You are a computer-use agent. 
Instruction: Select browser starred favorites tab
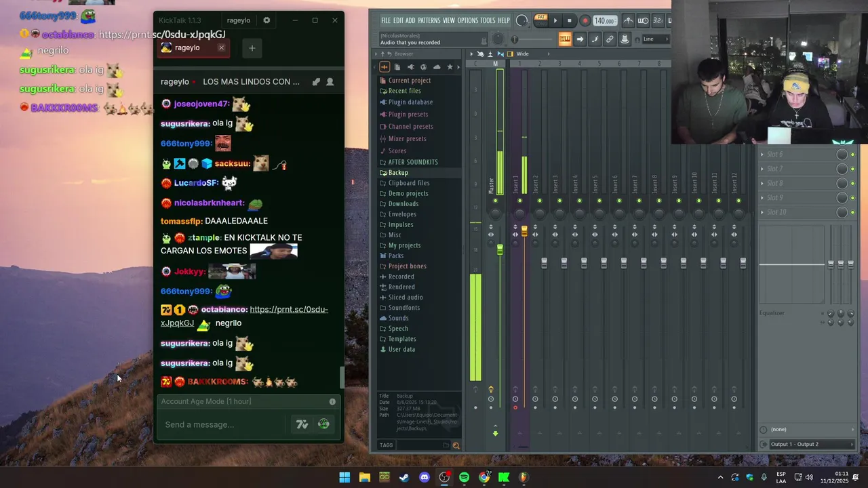[x=450, y=67]
